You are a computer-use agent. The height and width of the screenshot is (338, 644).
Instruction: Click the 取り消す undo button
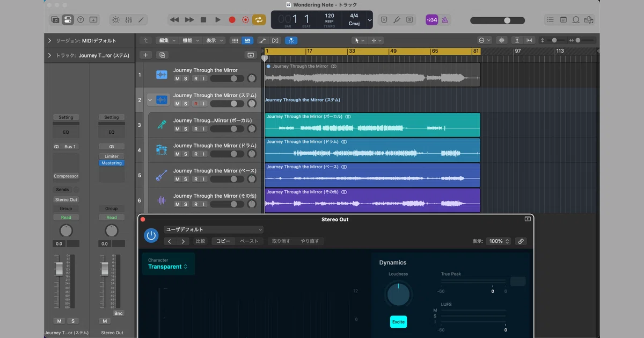click(x=281, y=241)
